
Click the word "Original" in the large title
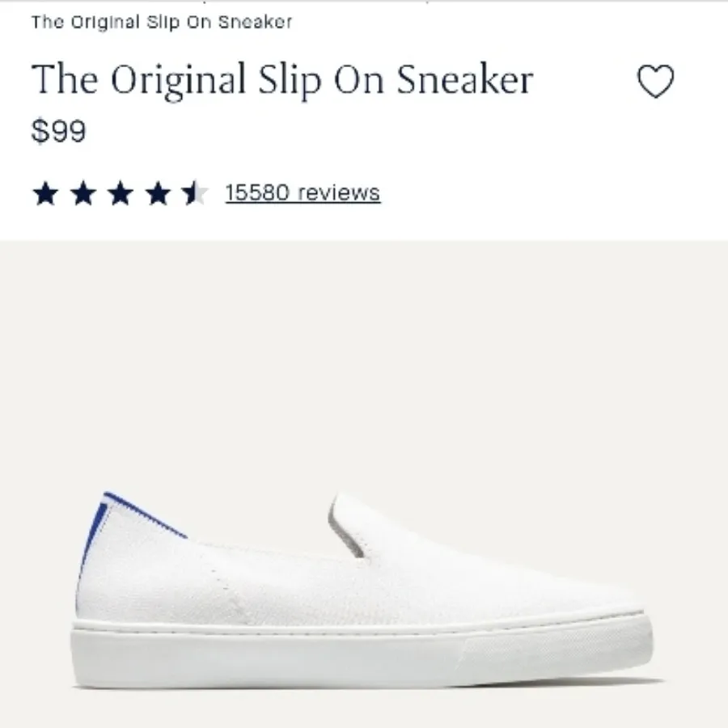click(x=178, y=81)
